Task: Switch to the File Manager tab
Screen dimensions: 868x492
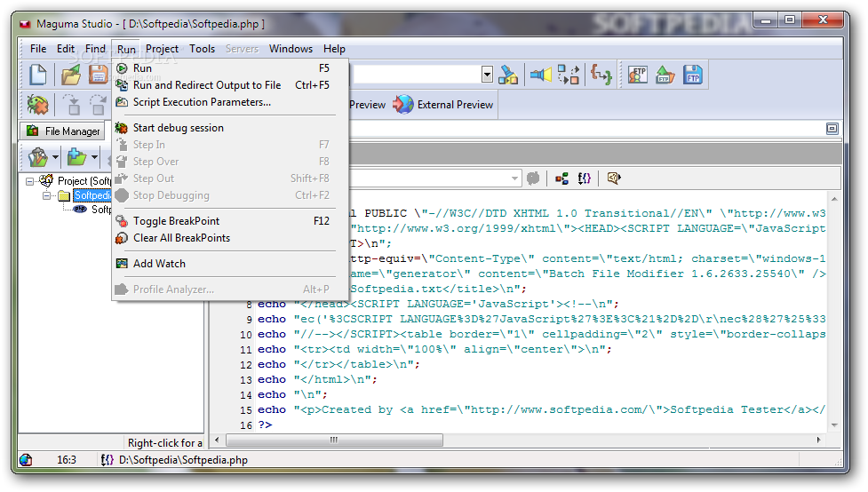Action: click(64, 131)
